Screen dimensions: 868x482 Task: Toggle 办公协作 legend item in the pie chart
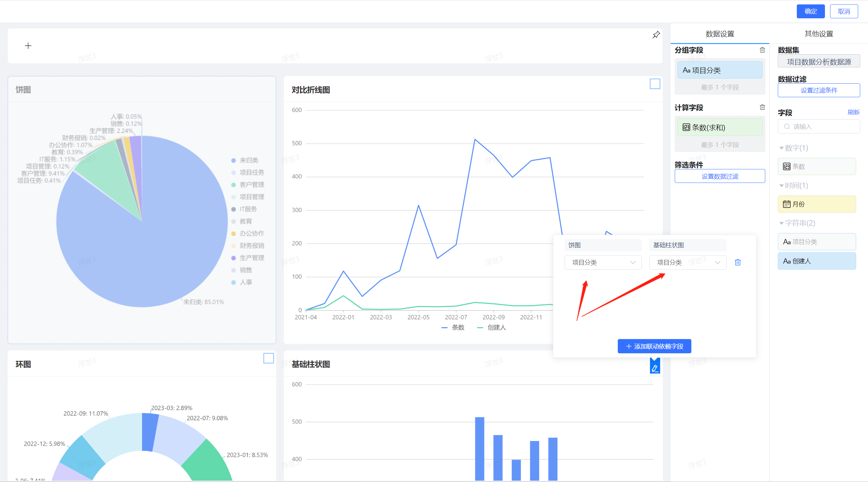pyautogui.click(x=248, y=234)
